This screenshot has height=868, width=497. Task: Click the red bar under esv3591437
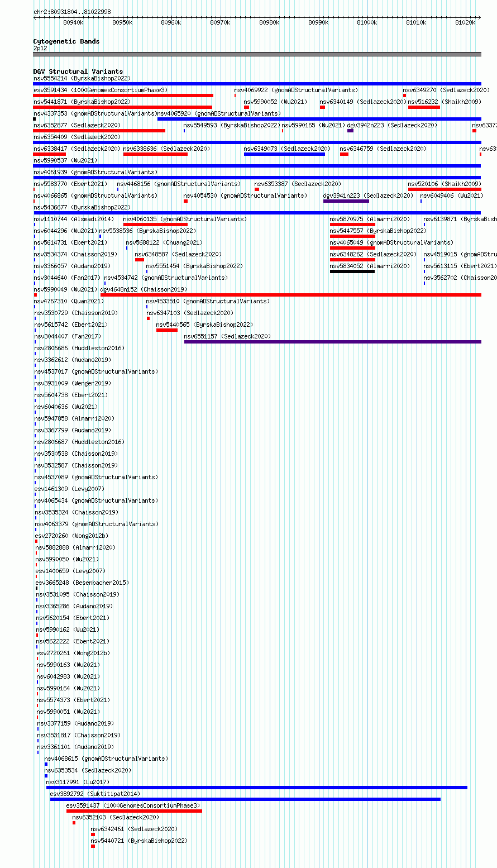click(134, 811)
